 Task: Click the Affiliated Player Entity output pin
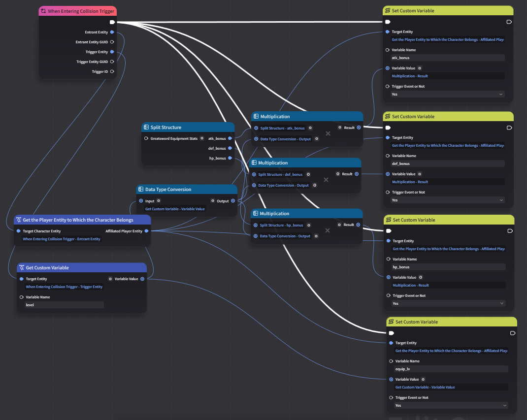tap(147, 231)
